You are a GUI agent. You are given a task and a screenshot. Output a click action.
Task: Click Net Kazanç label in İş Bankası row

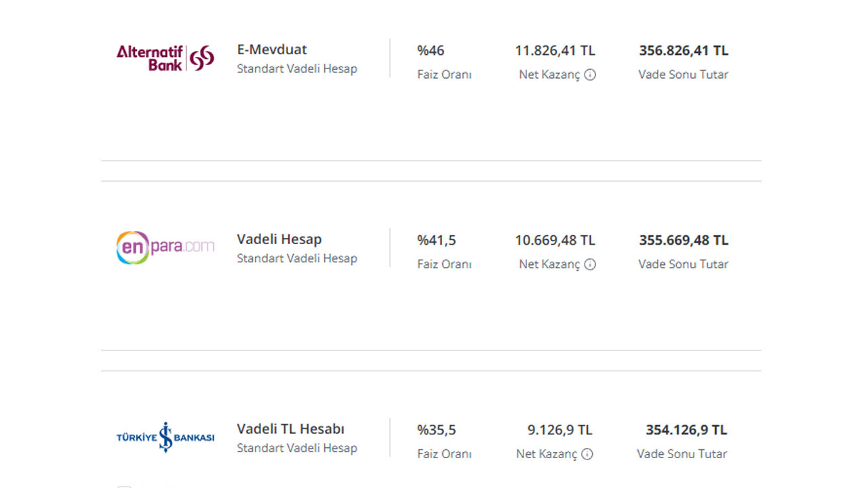547,455
